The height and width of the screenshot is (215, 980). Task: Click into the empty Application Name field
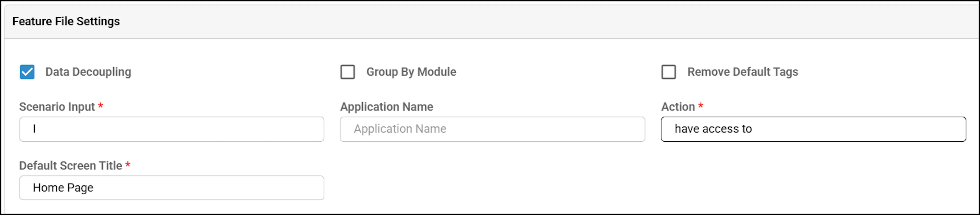click(x=492, y=129)
